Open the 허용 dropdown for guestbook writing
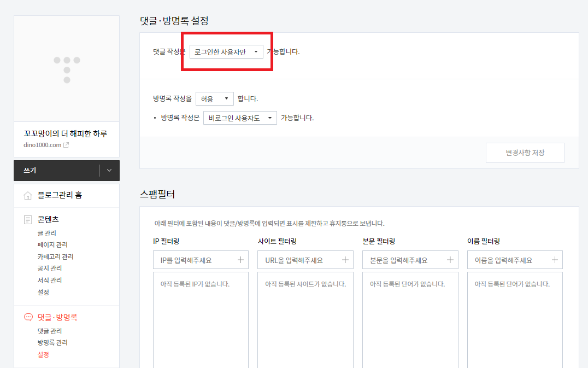Screen dimensions: 588x368 (215, 98)
